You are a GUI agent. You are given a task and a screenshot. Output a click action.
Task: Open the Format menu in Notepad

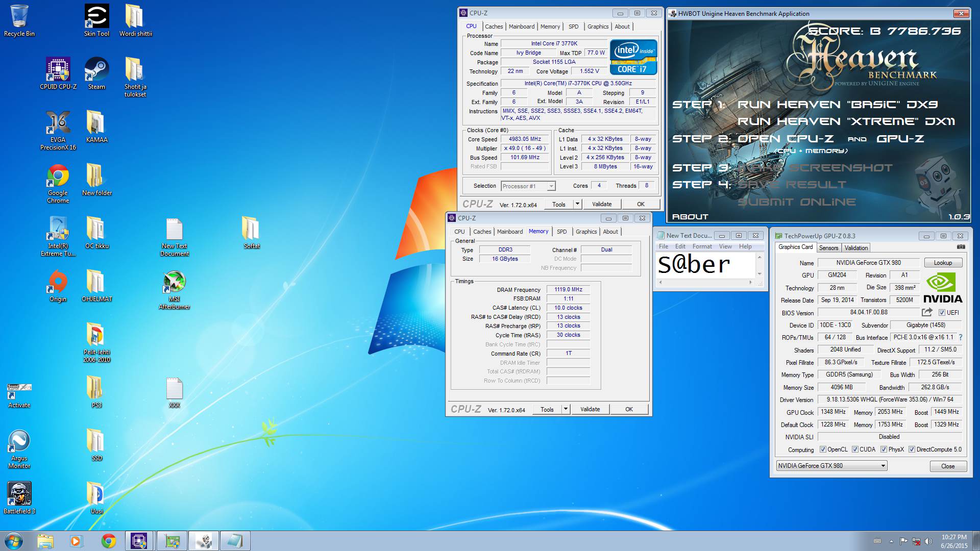pos(702,246)
